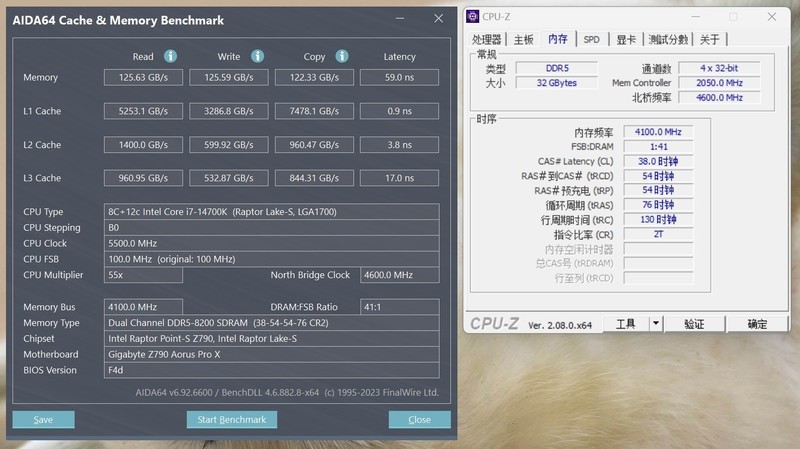Click the CPU FSB field 100.0 MHz
Screen dimensions: 800x449
pyautogui.click(x=271, y=259)
